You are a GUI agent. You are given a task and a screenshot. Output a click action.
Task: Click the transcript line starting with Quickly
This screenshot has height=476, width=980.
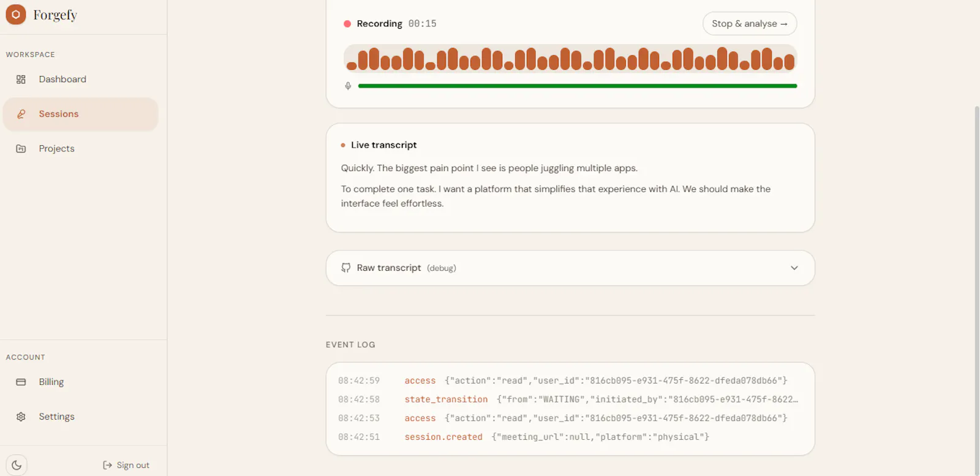(x=489, y=168)
